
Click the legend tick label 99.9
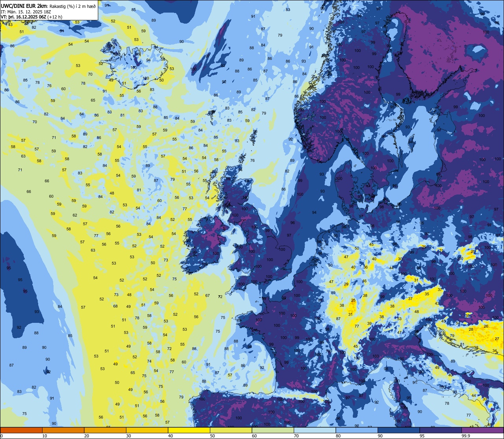[465, 436]
